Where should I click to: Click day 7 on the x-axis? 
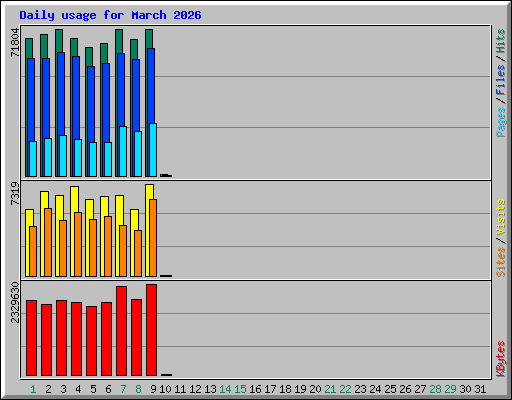pyautogui.click(x=123, y=389)
